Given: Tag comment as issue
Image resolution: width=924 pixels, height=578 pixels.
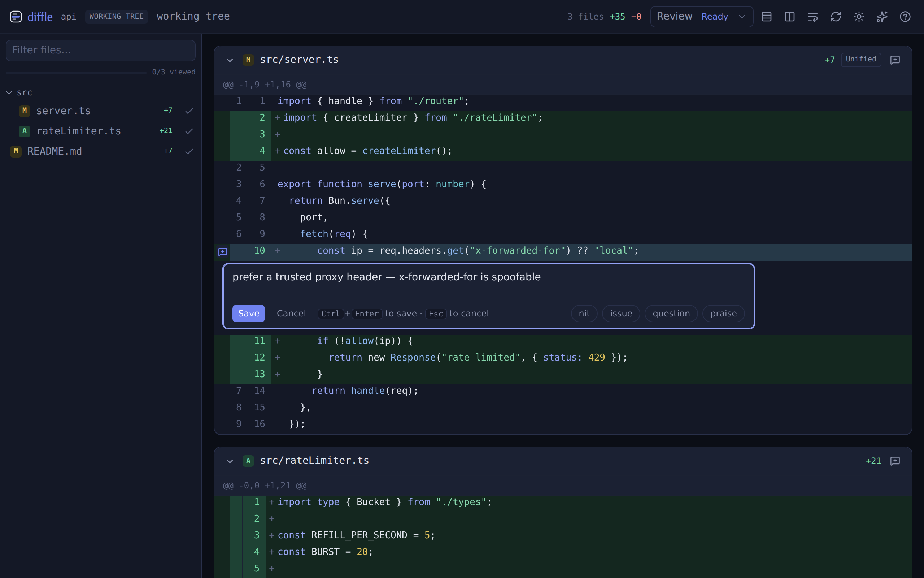Looking at the screenshot, I should coord(621,314).
